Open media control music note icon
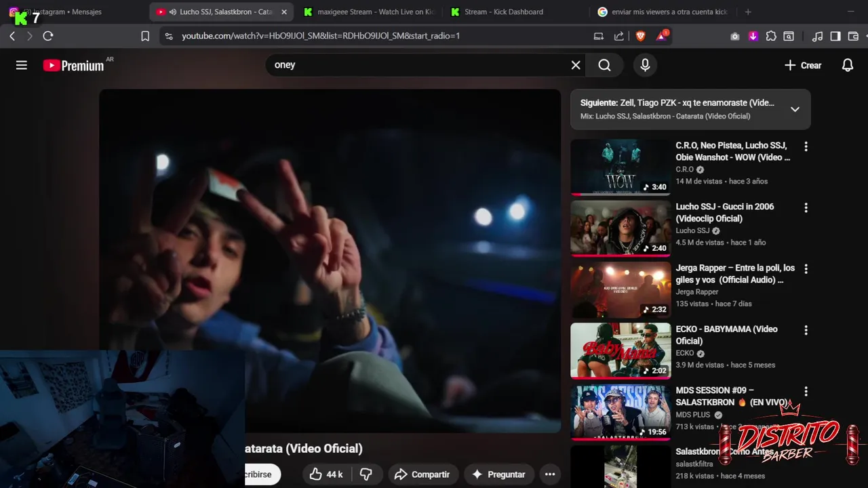Image resolution: width=868 pixels, height=488 pixels. tap(818, 36)
